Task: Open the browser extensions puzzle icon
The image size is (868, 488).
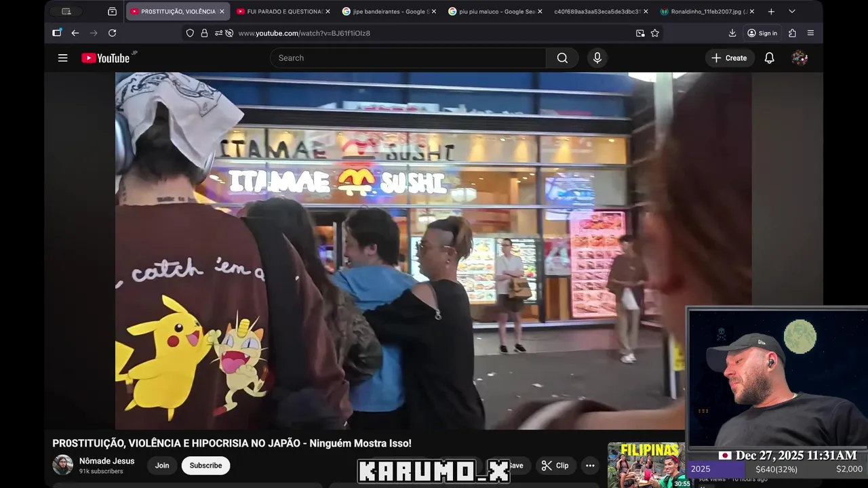Action: (792, 33)
